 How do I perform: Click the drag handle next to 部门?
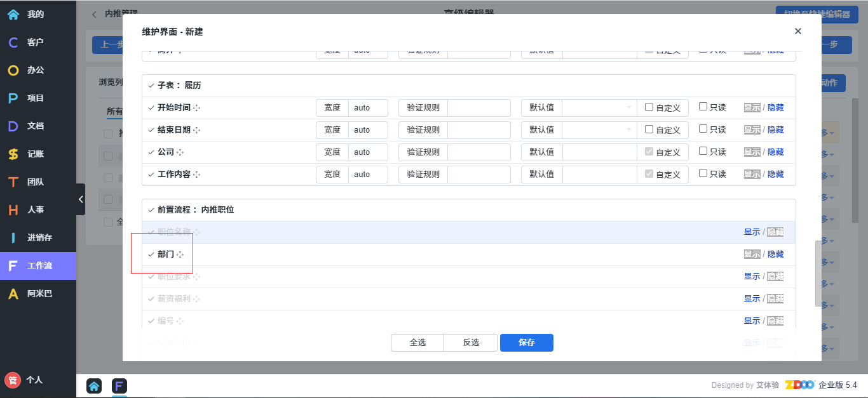[180, 255]
